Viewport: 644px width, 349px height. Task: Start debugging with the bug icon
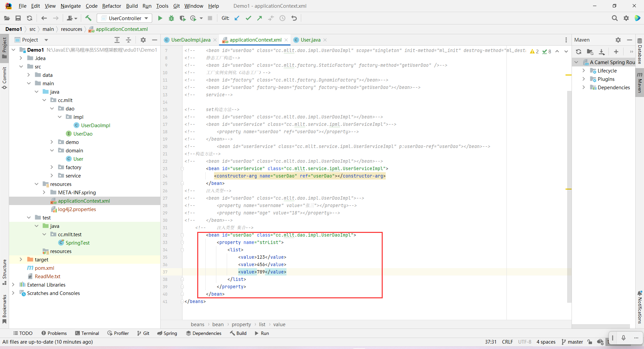coord(171,18)
